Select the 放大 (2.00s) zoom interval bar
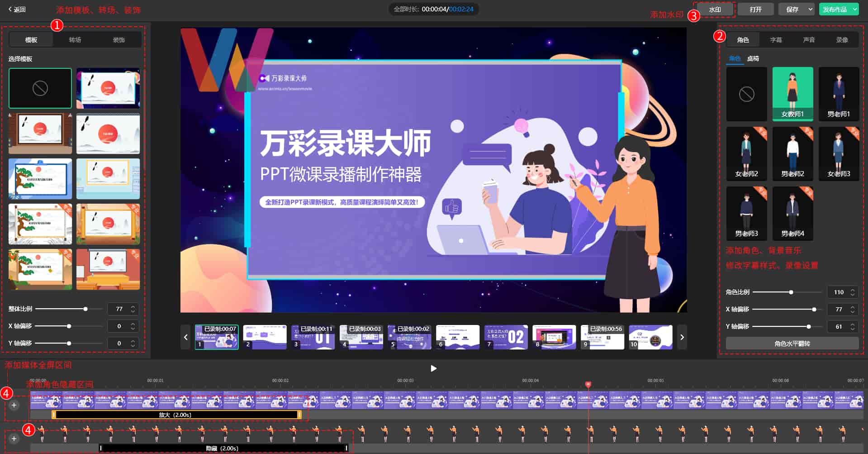Image resolution: width=868 pixels, height=454 pixels. [x=176, y=415]
